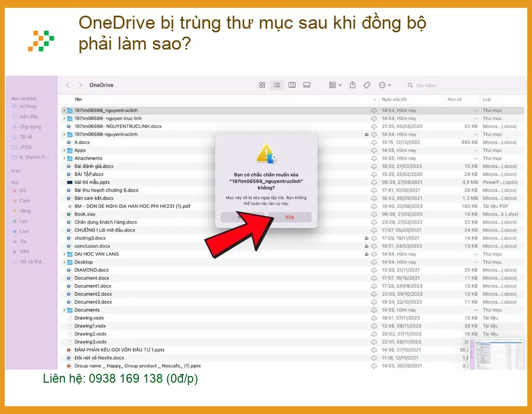Select Gần đây in the sidebar

point(25,116)
